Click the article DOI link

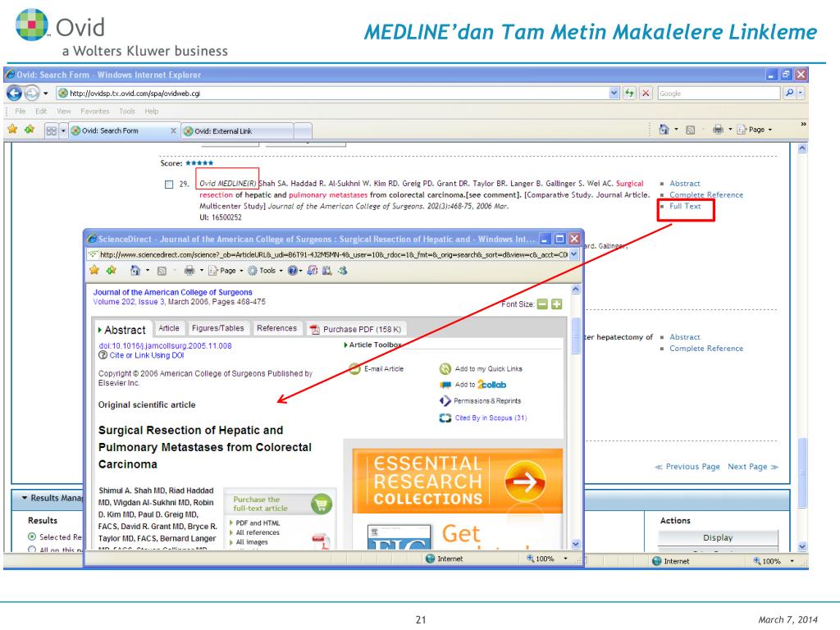tap(165, 345)
